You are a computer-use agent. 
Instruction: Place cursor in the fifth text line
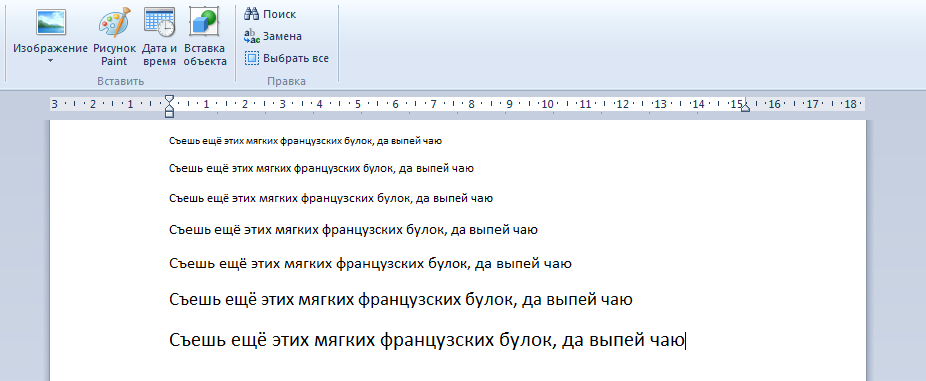[x=370, y=263]
